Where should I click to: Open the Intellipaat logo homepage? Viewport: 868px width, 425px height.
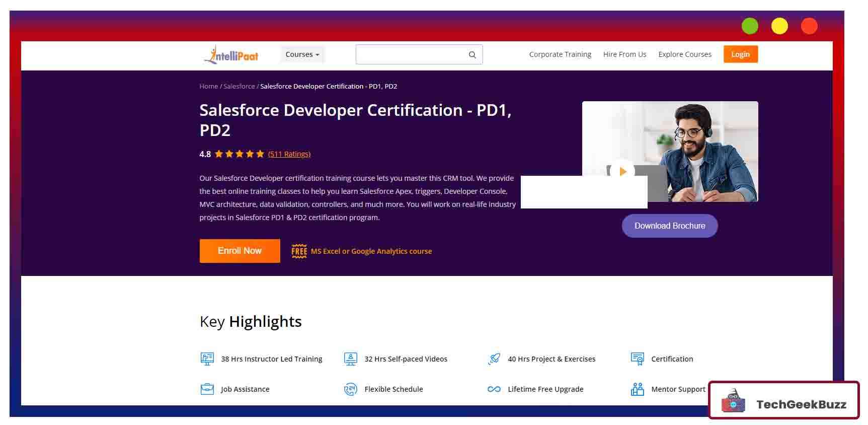pos(231,54)
